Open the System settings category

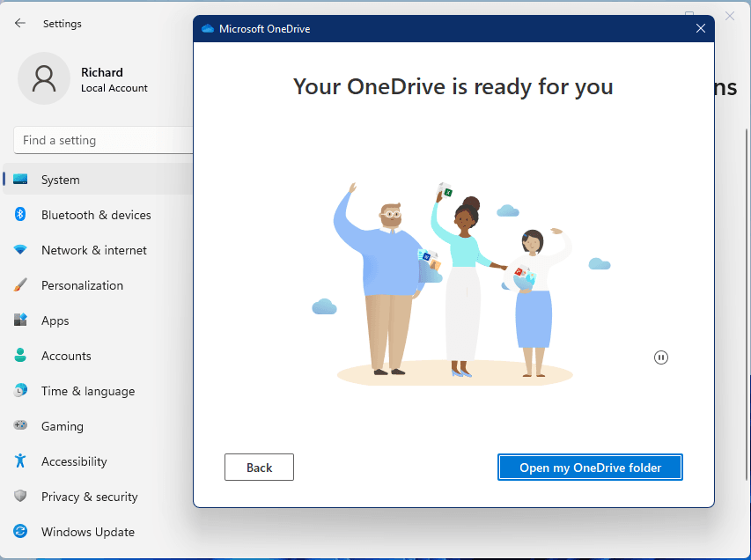pyautogui.click(x=99, y=179)
